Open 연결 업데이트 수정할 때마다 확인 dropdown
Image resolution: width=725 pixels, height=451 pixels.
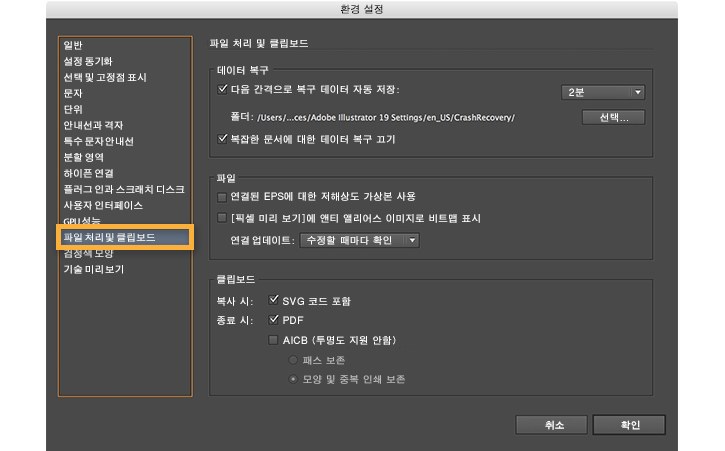coord(359,240)
